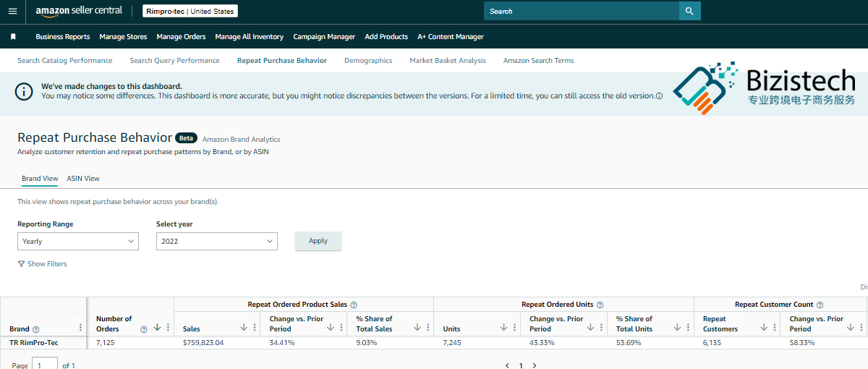This screenshot has width=868, height=369.
Task: Open % Share of Total Sales menu dots
Action: 428,328
